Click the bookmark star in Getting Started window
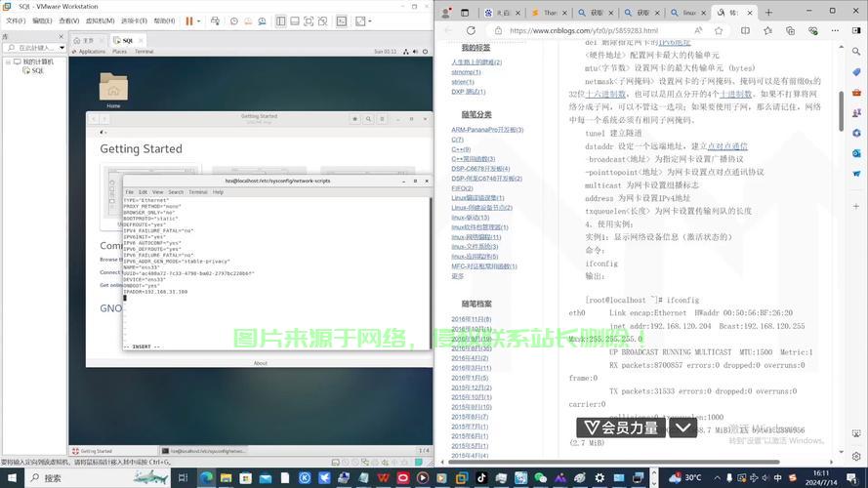The width and height of the screenshot is (868, 488). (354, 119)
